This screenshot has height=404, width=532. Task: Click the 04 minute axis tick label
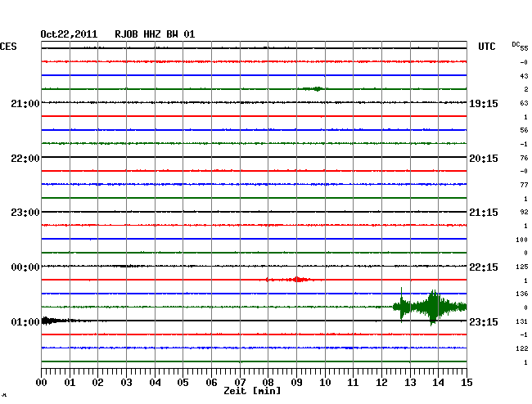[x=155, y=383]
